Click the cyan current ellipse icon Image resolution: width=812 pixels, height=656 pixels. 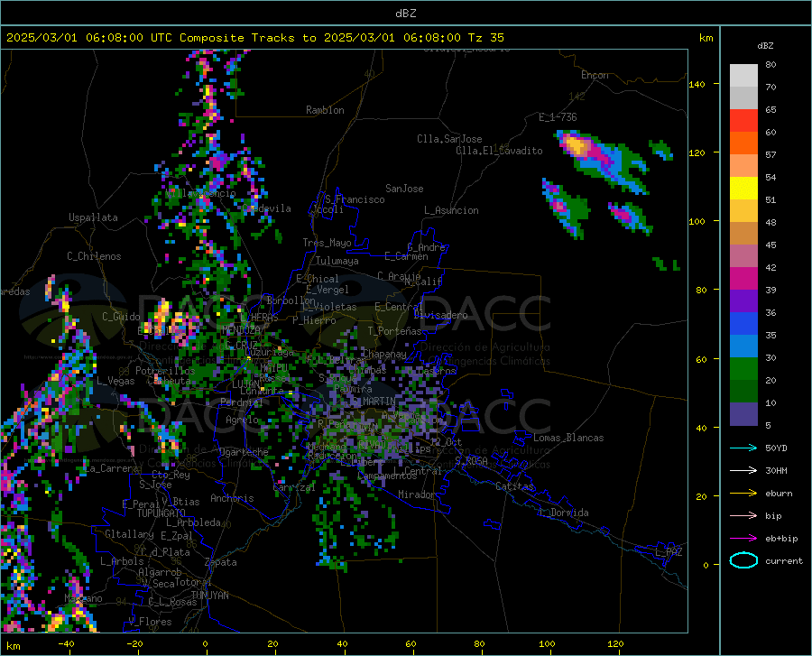point(743,560)
